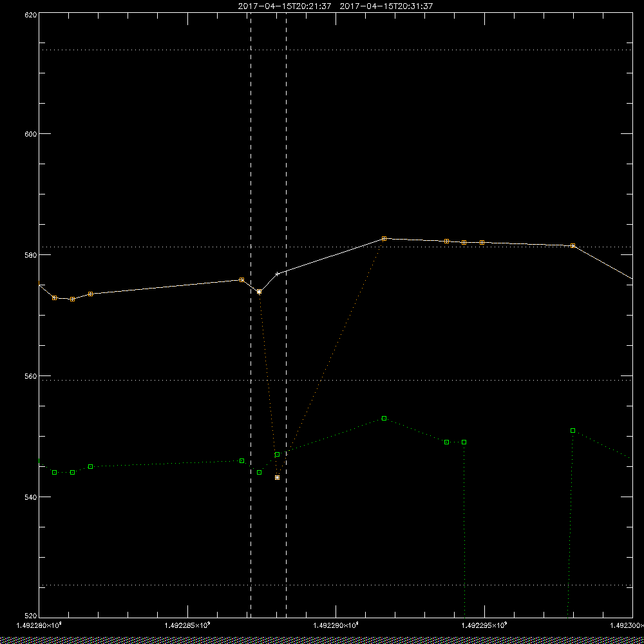Click the y-axis label 560
Screen dimensions: 644x644
(31, 376)
